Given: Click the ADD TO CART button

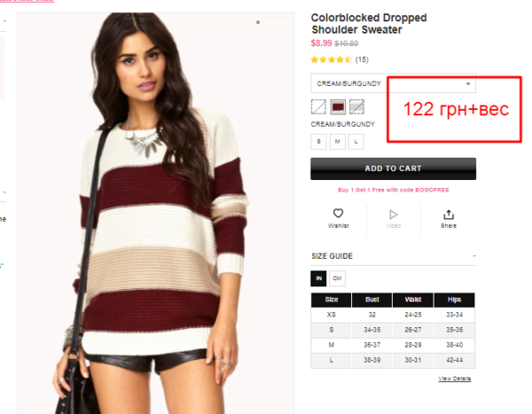Looking at the screenshot, I should [393, 168].
